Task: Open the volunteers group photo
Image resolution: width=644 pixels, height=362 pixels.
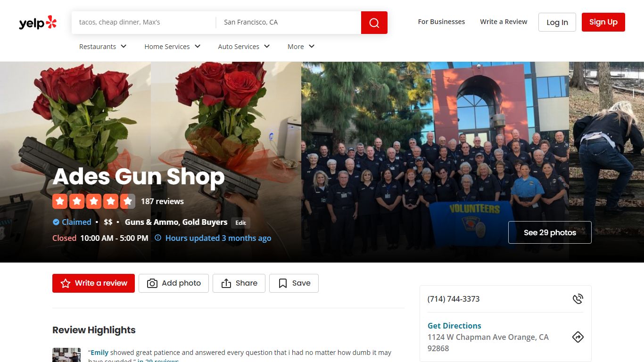Action: 435,162
